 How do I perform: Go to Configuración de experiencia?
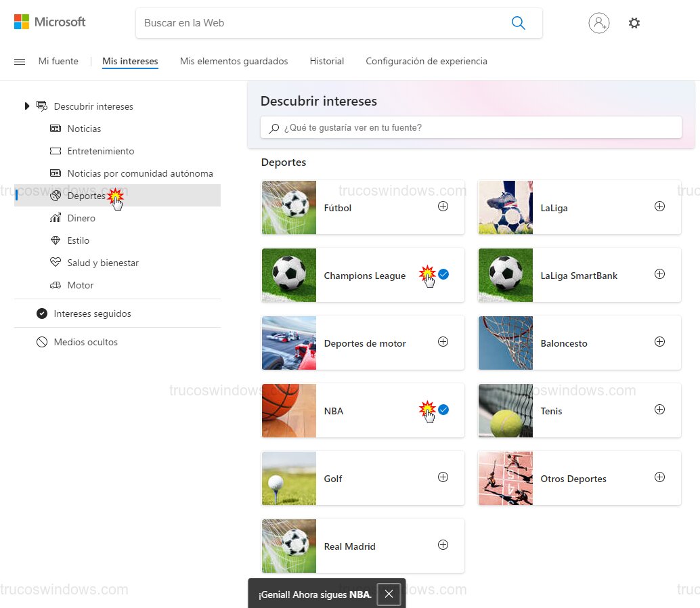click(426, 62)
